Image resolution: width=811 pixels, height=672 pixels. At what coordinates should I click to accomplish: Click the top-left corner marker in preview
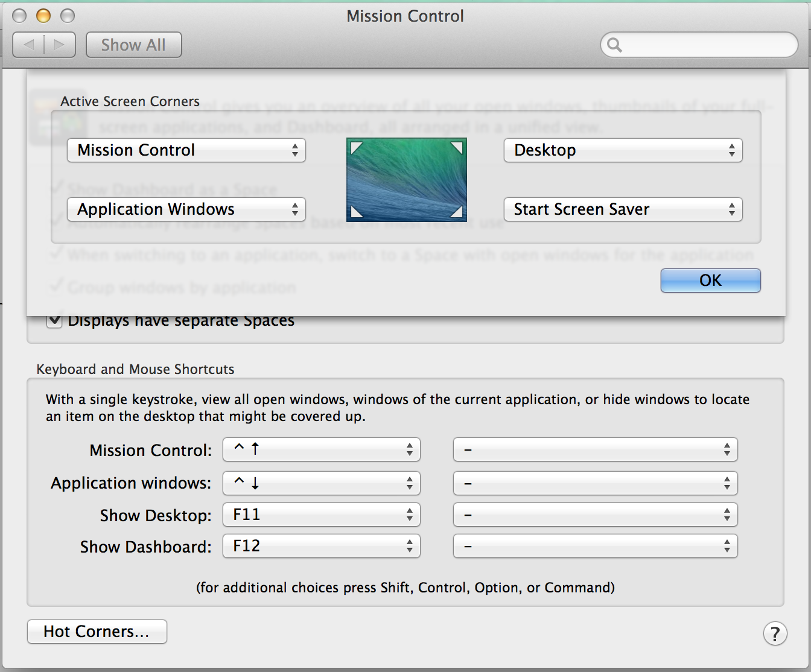pos(356,147)
